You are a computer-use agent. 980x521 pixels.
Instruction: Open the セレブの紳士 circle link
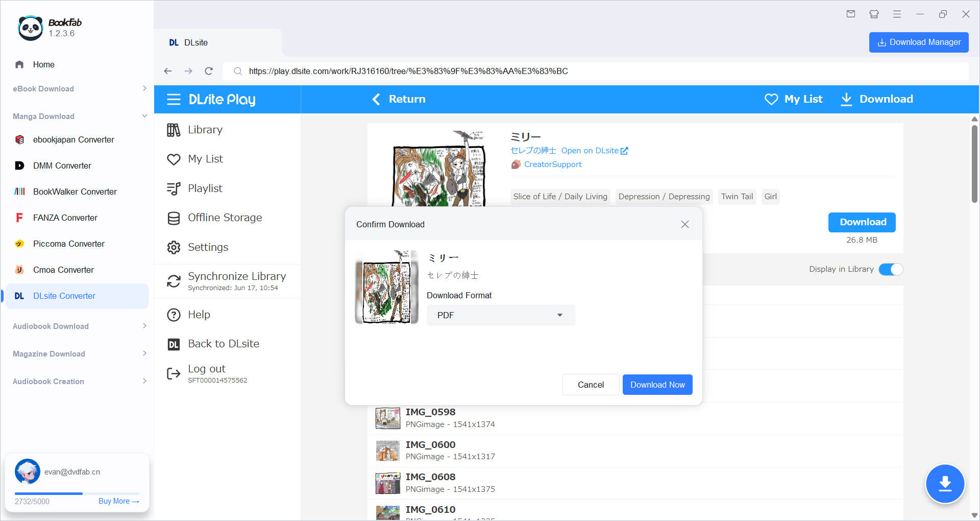coord(533,151)
